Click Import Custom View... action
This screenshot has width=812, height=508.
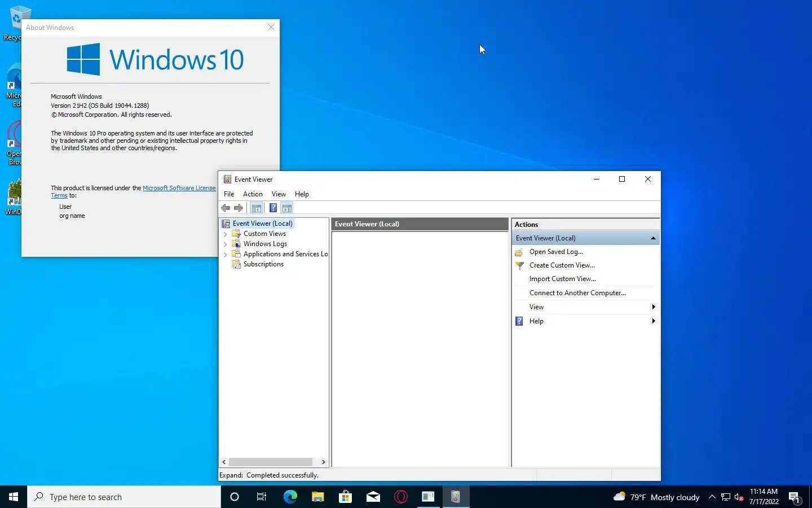(x=562, y=279)
